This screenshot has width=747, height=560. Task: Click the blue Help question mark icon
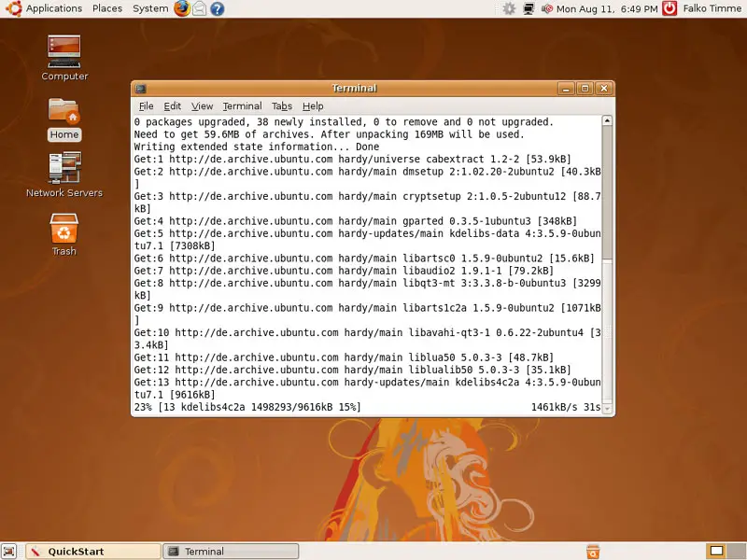pos(218,8)
